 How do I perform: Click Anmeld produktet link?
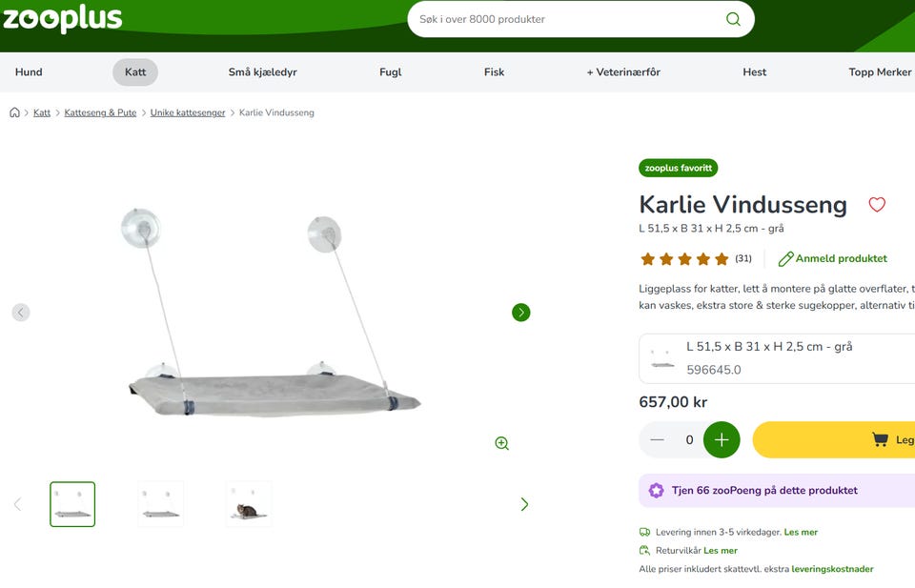click(833, 258)
